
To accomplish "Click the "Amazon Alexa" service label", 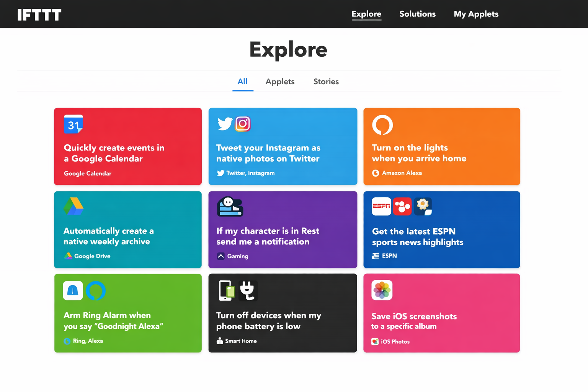I will (402, 173).
